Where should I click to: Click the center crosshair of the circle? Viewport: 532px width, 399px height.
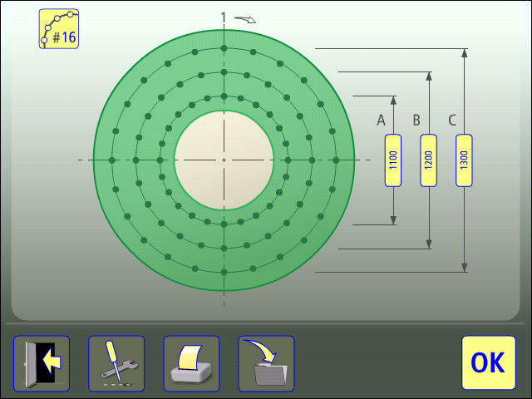224,160
